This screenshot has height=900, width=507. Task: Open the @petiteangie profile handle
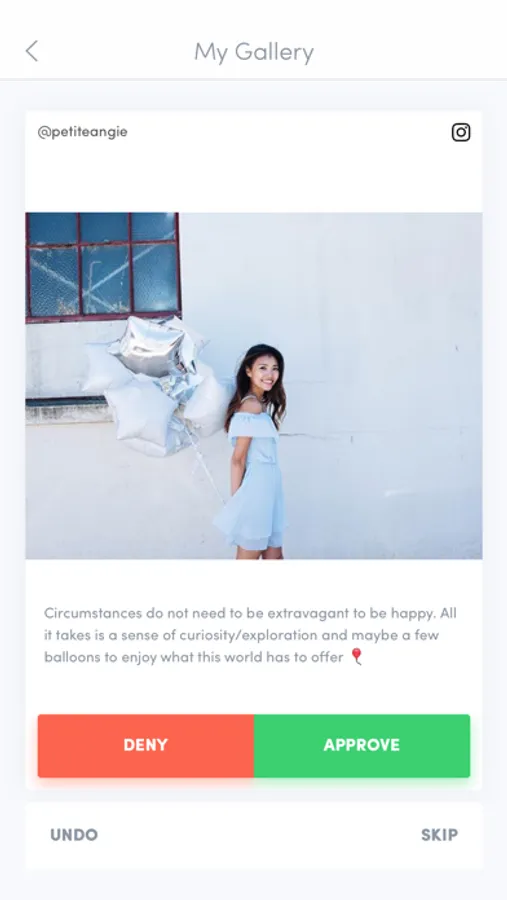pos(83,132)
